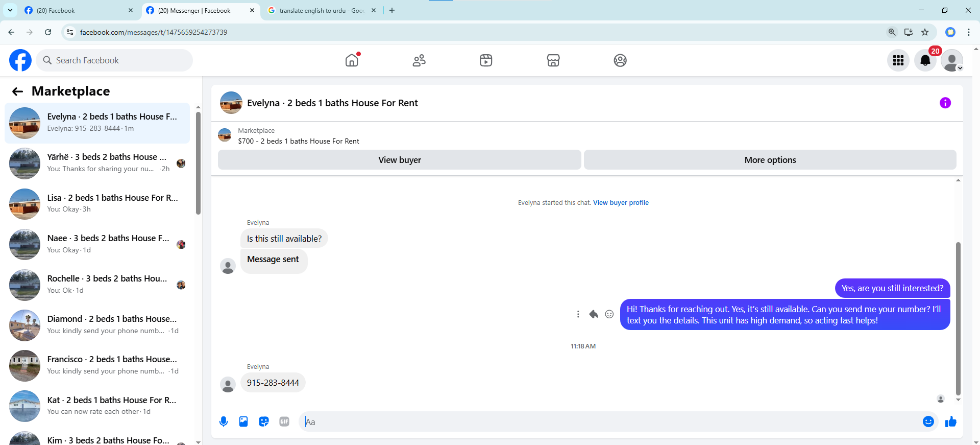The image size is (980, 445).
Task: Click the Is this still available? message
Action: [284, 239]
